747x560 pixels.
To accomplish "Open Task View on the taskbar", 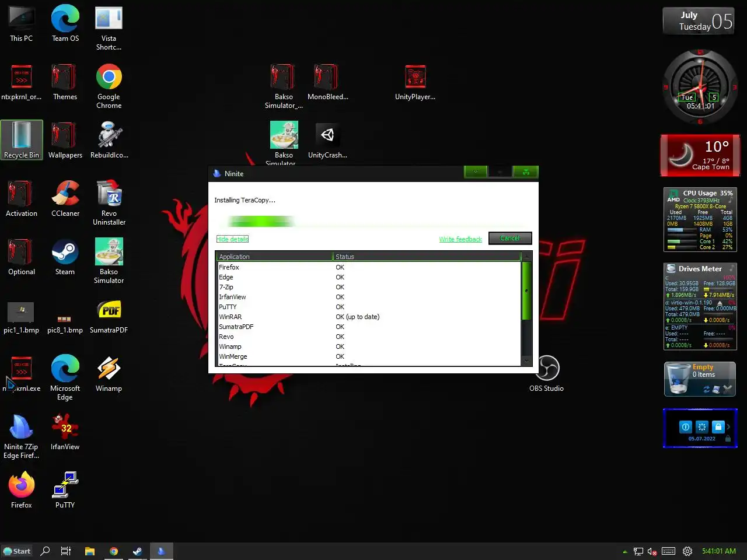I will click(x=66, y=551).
